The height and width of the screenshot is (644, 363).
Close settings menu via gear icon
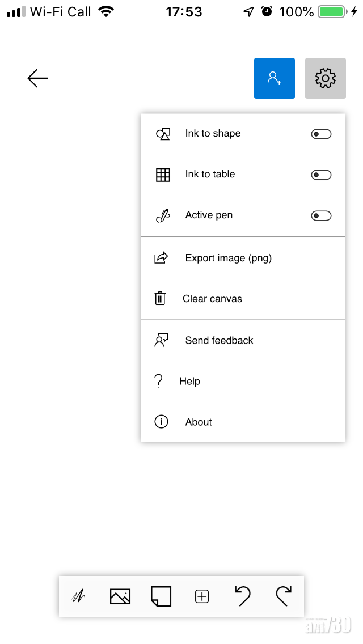point(326,78)
